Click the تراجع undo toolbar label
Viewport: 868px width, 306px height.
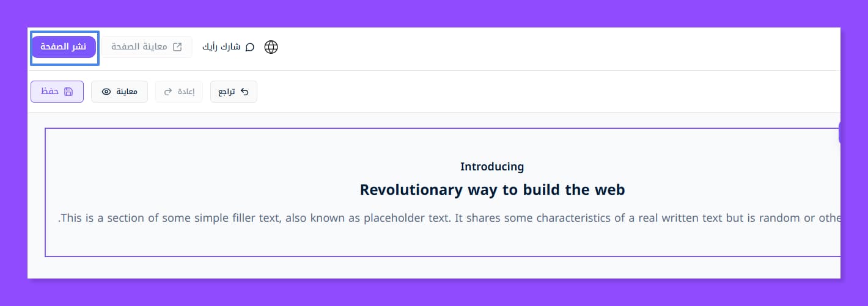point(227,92)
